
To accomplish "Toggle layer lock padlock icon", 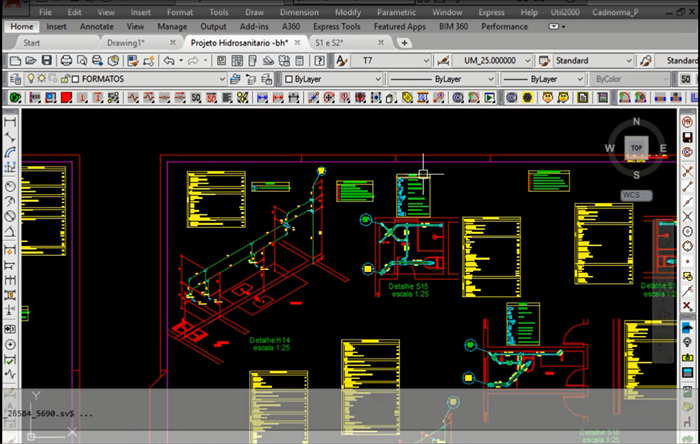I will coord(65,79).
